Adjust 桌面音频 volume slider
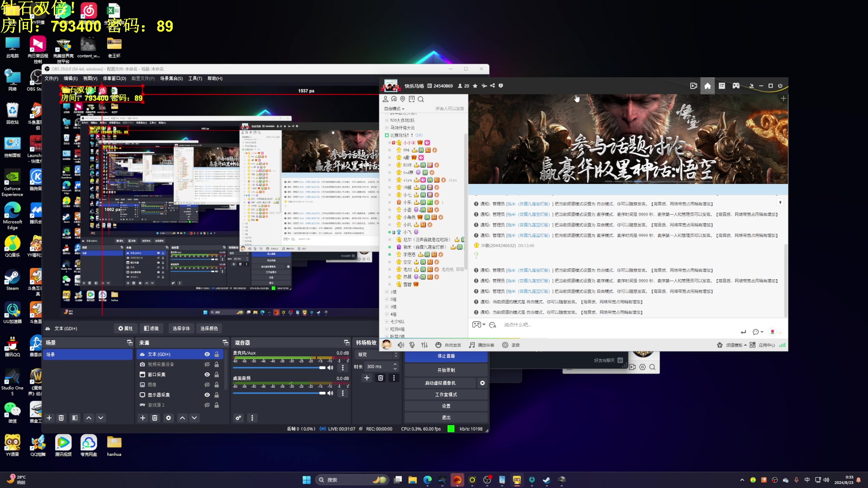The height and width of the screenshot is (488, 868). (279, 393)
